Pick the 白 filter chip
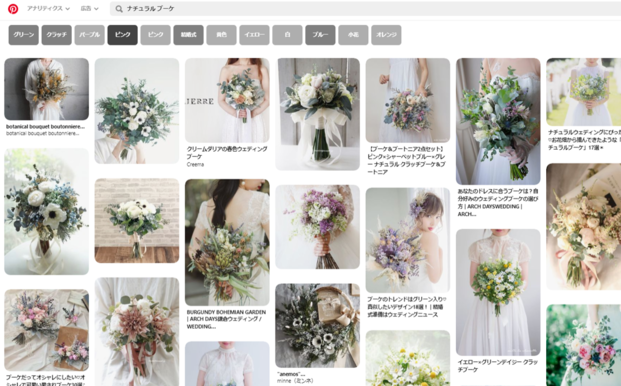621x386 pixels. tap(288, 35)
